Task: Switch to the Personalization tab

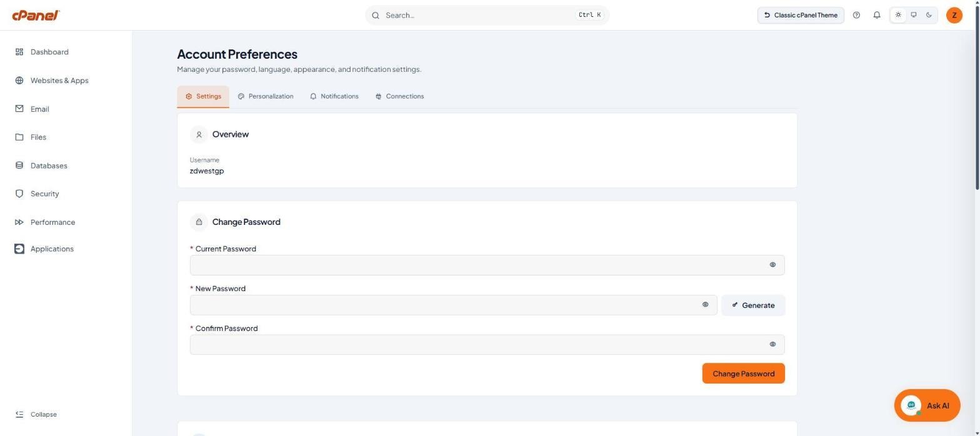Action: pos(266,96)
